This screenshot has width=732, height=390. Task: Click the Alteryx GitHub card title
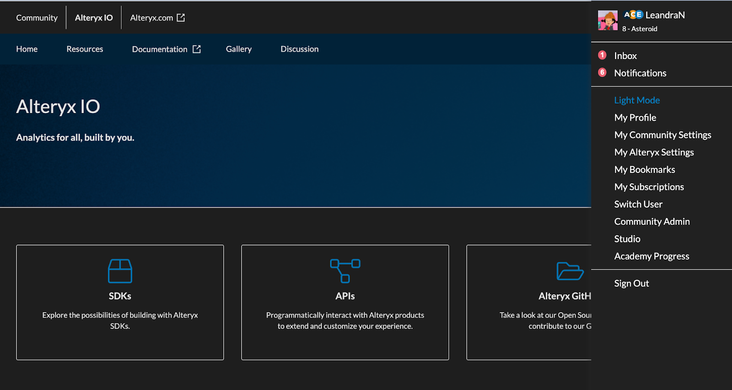click(565, 296)
